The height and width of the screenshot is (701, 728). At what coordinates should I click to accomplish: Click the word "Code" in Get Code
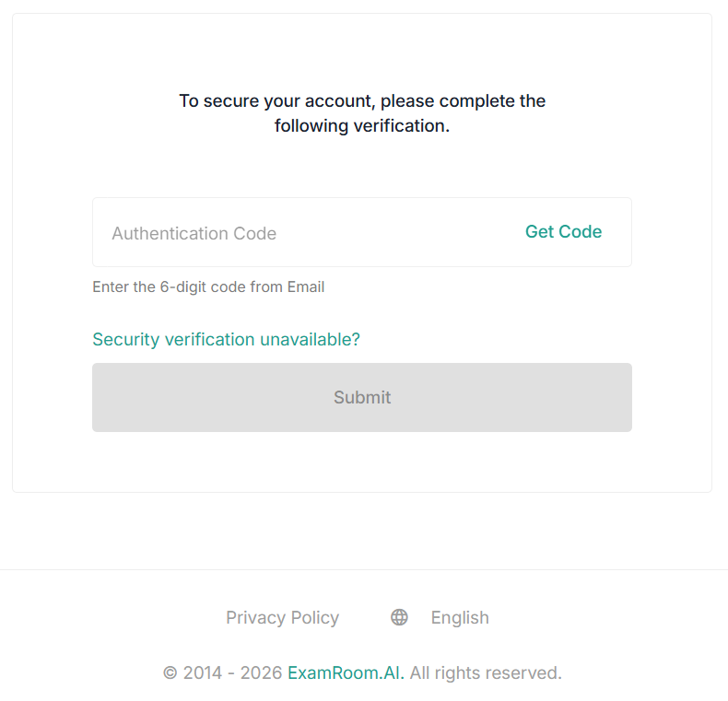(x=581, y=232)
